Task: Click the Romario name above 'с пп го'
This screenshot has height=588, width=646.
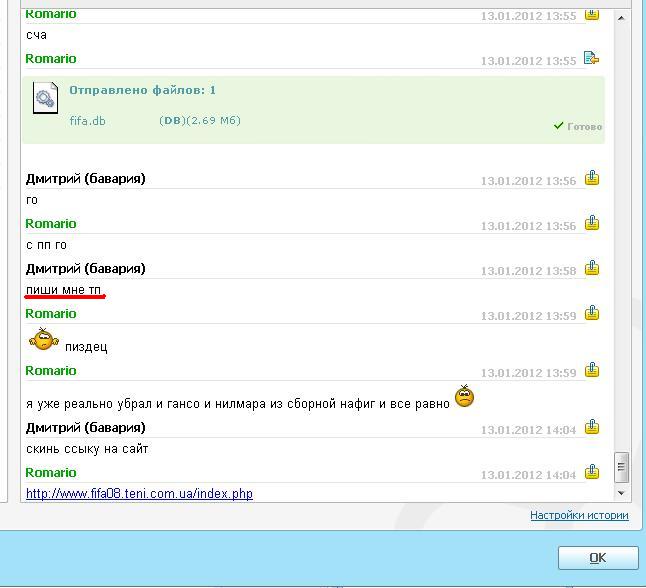Action: pyautogui.click(x=51, y=224)
